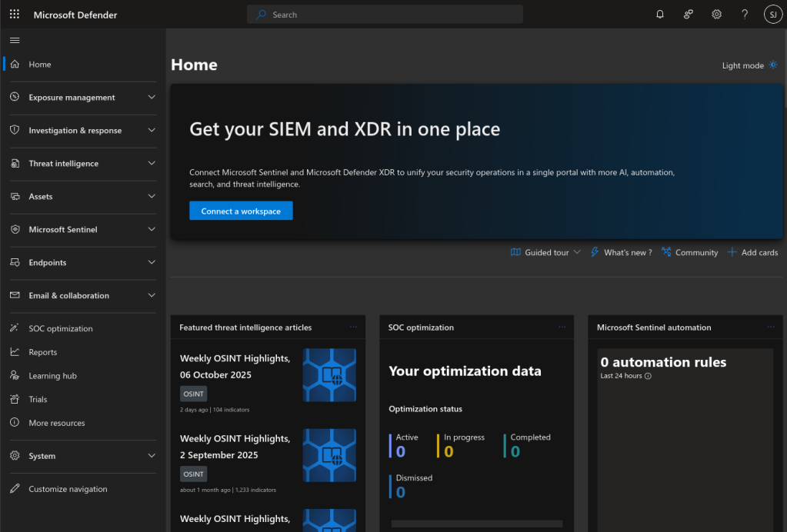Open the 06 October OSINT article thumbnail
The height and width of the screenshot is (532, 787).
pyautogui.click(x=329, y=375)
